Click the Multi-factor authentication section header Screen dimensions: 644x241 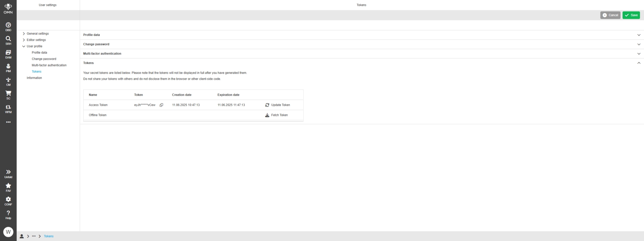362,54
